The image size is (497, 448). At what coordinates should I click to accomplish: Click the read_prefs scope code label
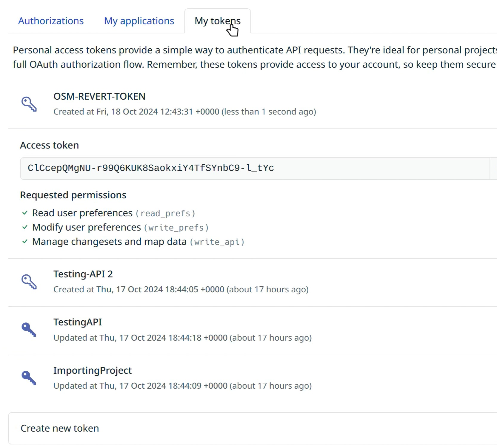[x=165, y=214]
